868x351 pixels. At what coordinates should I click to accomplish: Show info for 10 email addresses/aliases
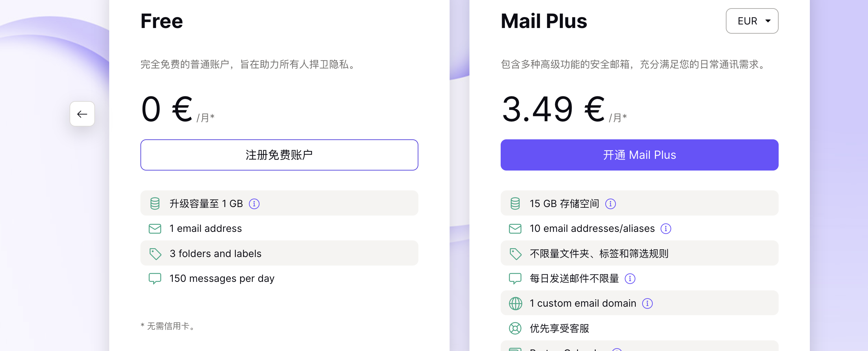click(666, 229)
